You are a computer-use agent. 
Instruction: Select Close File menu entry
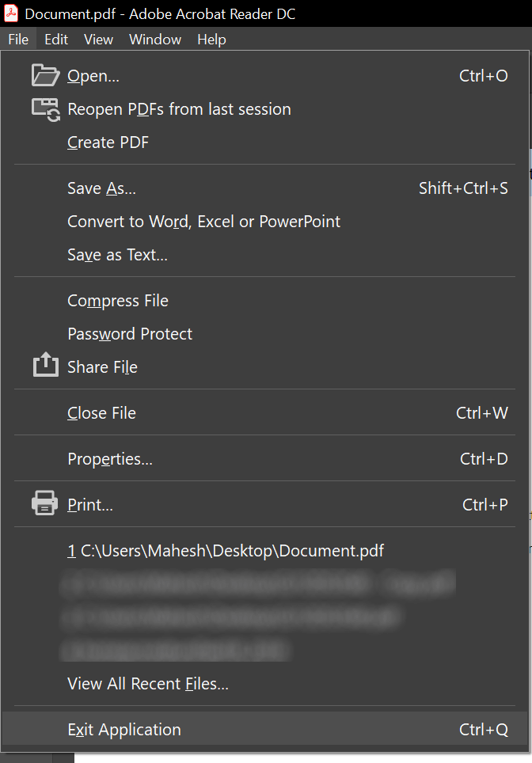[101, 413]
